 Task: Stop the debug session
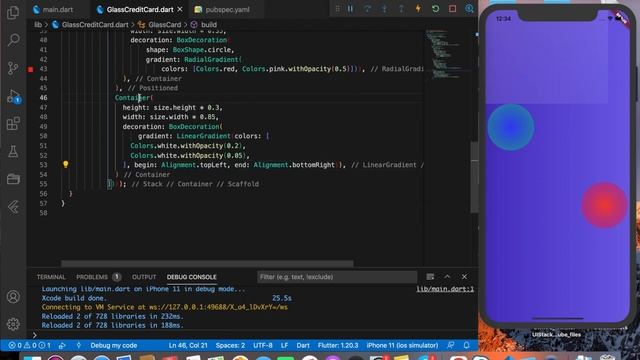[452, 9]
